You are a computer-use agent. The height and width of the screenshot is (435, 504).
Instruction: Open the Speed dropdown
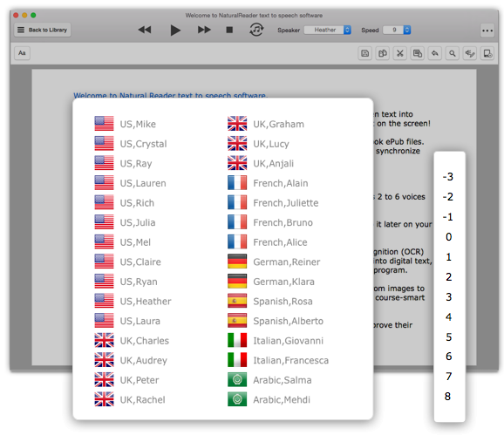coord(397,30)
